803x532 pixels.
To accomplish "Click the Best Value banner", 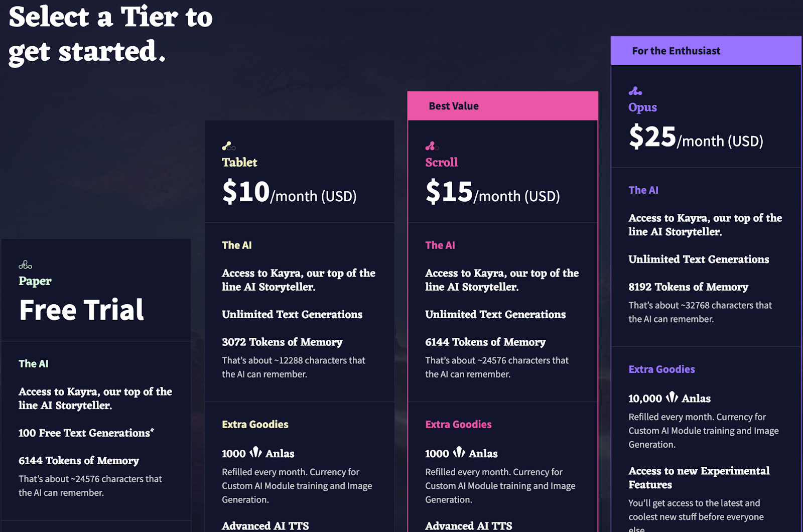I will pyautogui.click(x=502, y=106).
